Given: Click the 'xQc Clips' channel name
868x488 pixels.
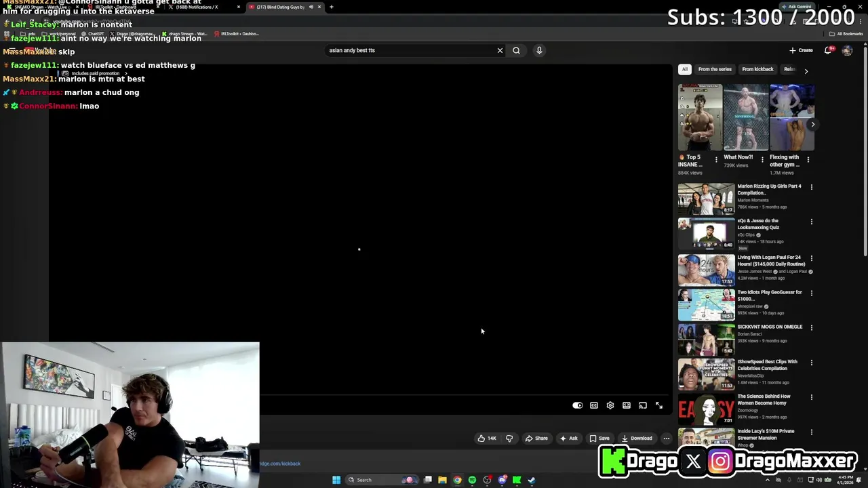Looking at the screenshot, I should click(746, 235).
